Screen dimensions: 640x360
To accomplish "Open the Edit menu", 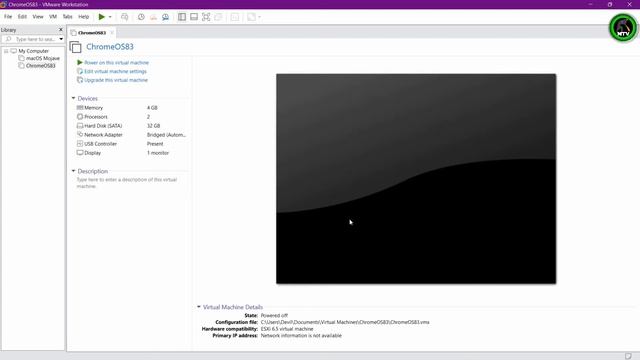I will [22, 17].
